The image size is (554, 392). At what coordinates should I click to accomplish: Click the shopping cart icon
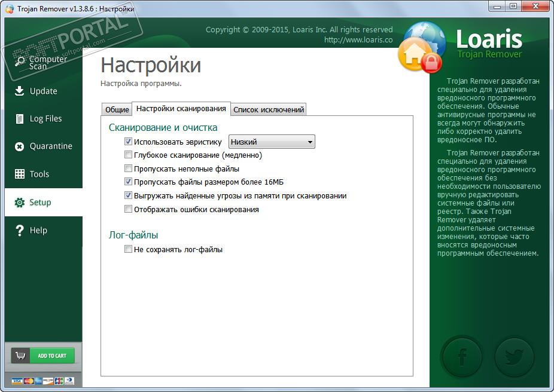(20, 356)
